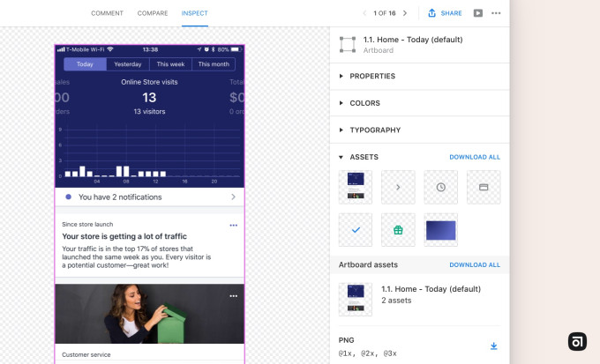This screenshot has height=364, width=600.
Task: Expand the Colors section
Action: click(x=365, y=103)
